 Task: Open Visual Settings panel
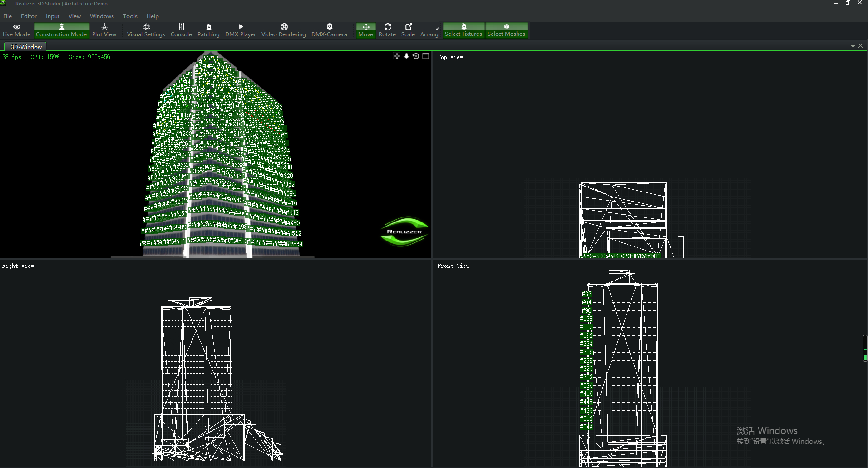pyautogui.click(x=146, y=30)
